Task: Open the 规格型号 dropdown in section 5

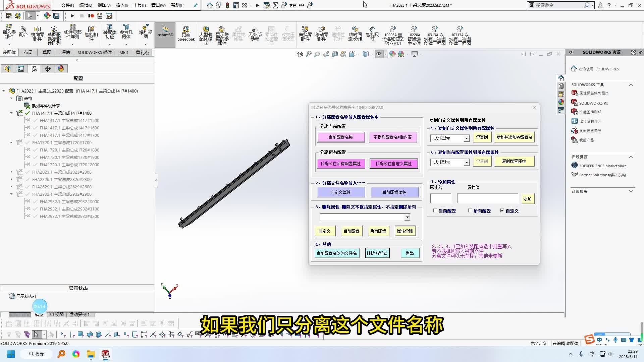Action: tap(466, 138)
